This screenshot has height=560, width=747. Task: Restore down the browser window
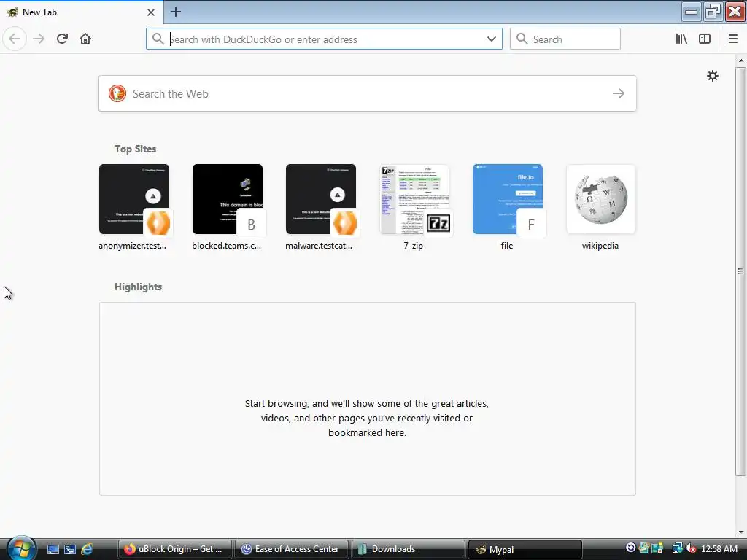(x=713, y=12)
